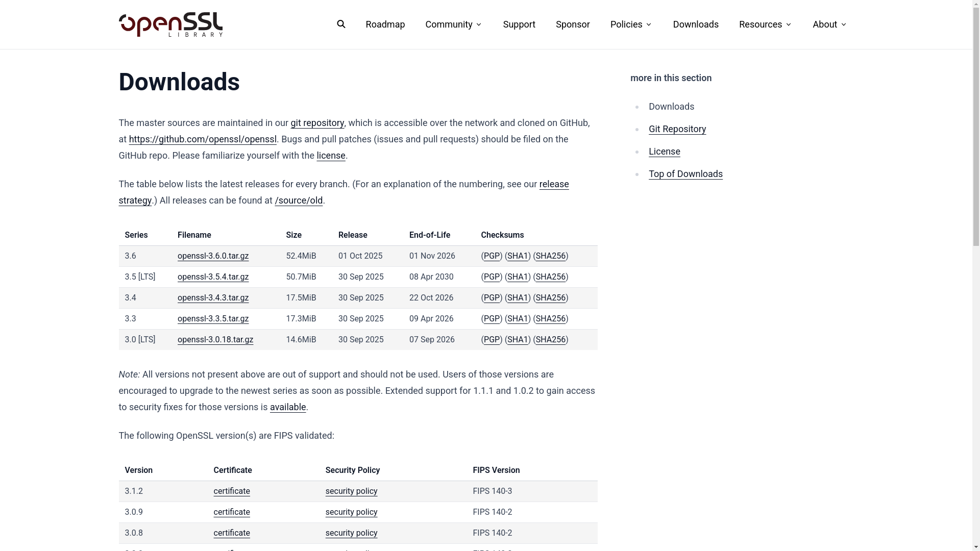Open SHA256 checksum for series 3.6

point(550,256)
